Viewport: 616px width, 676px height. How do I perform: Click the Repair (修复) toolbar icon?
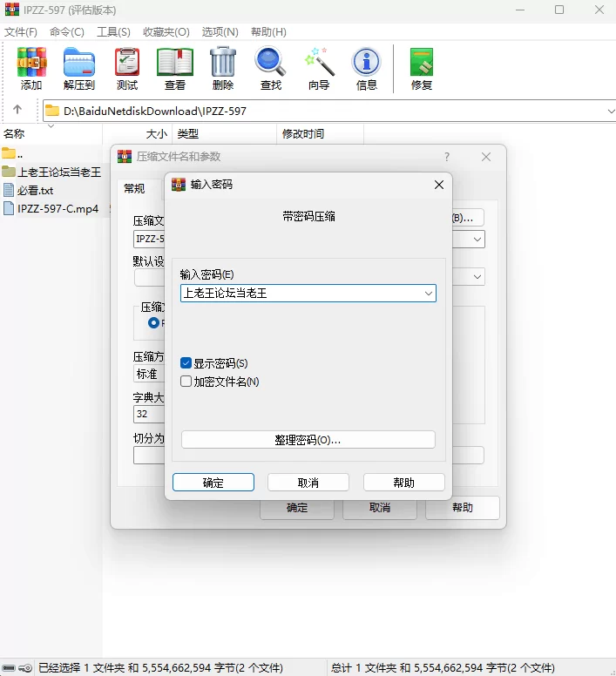(422, 69)
